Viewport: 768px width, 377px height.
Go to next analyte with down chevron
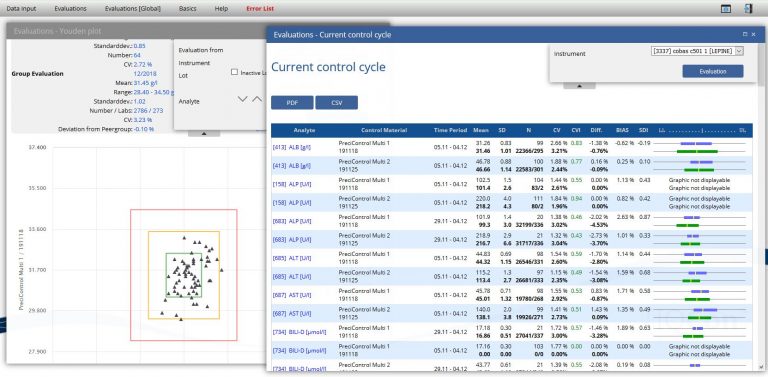(242, 99)
